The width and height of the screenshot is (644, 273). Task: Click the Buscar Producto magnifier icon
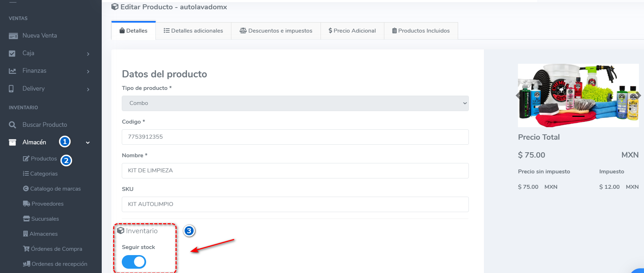tap(13, 125)
